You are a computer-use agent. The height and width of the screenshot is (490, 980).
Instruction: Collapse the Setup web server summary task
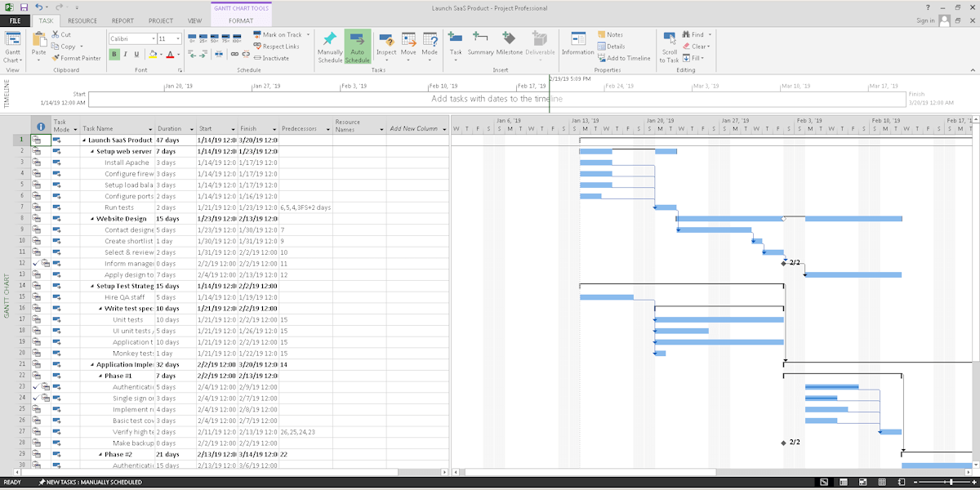[x=92, y=151]
